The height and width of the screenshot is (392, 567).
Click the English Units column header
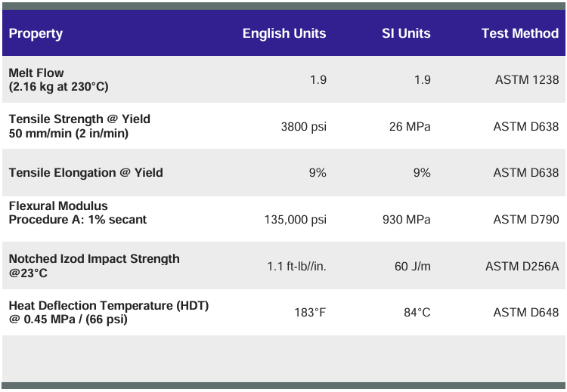[284, 33]
